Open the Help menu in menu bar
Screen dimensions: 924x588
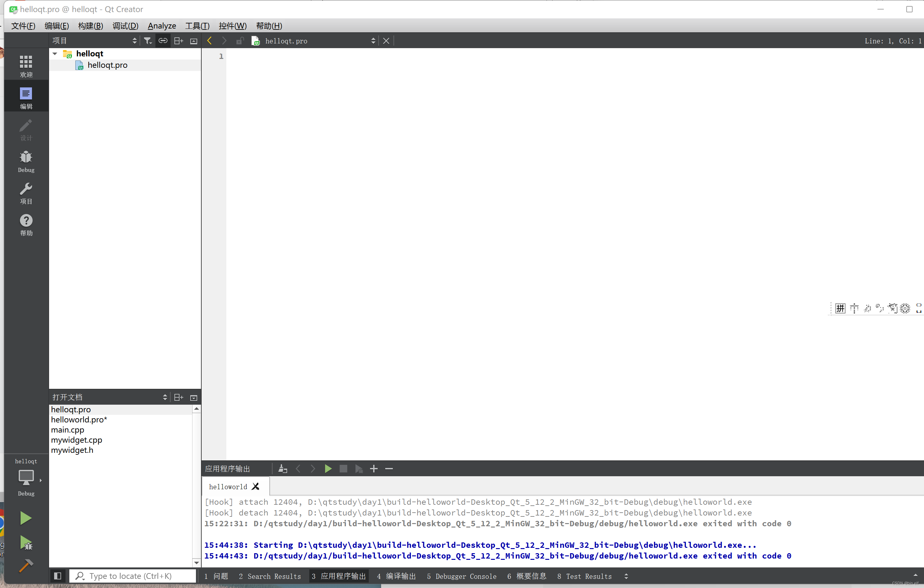(269, 26)
